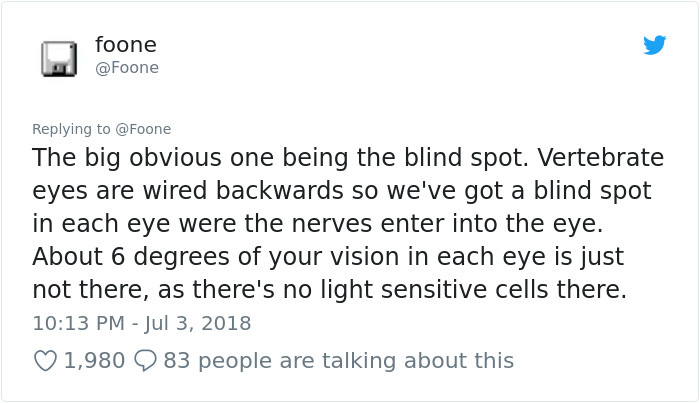The width and height of the screenshot is (700, 403).
Task: Click the words not there in the last line
Action: pyautogui.click(x=90, y=290)
